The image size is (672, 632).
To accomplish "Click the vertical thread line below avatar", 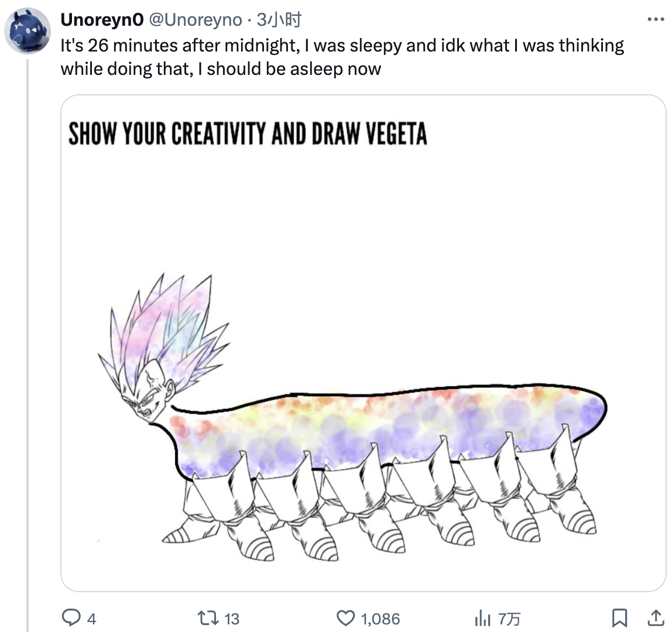I will (x=28, y=351).
